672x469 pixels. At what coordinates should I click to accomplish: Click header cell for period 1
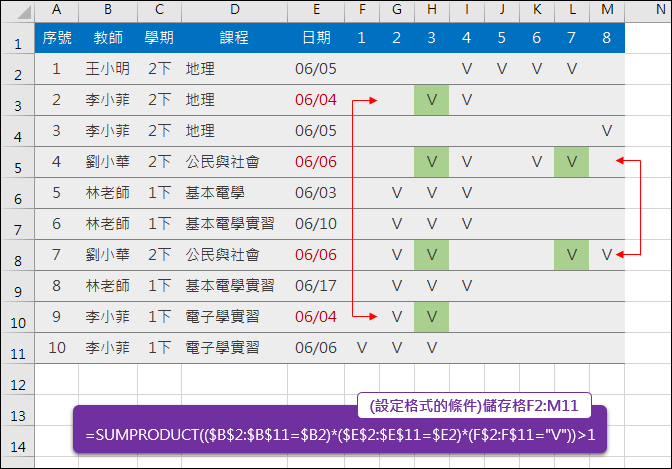pos(362,38)
